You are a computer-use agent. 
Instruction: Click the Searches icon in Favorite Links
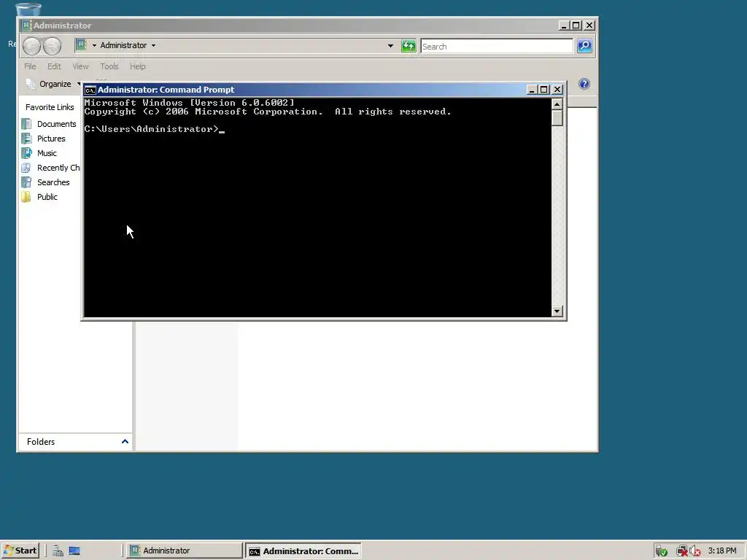point(27,182)
